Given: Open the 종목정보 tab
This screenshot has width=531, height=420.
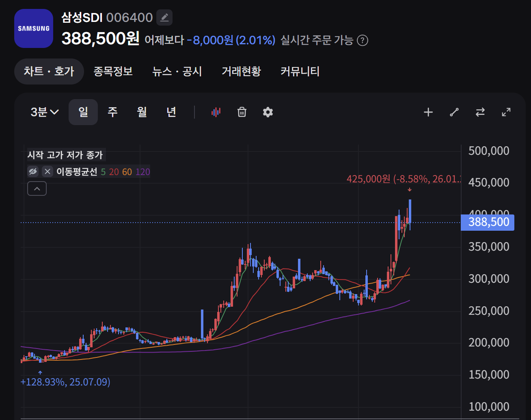Looking at the screenshot, I should 113,71.
